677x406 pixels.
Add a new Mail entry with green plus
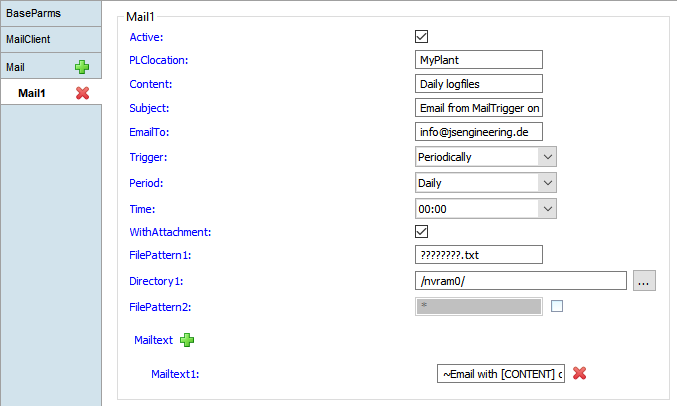(82, 67)
